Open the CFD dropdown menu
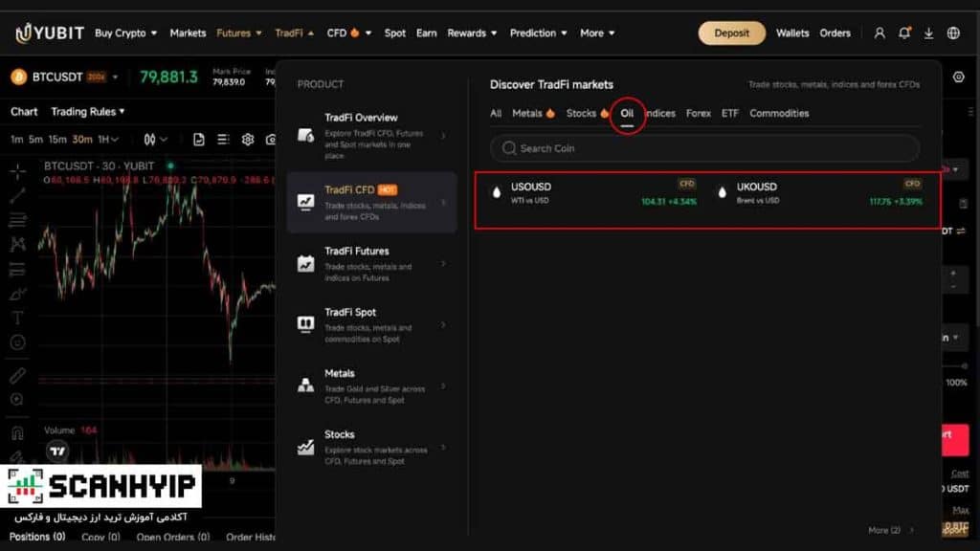 (348, 33)
